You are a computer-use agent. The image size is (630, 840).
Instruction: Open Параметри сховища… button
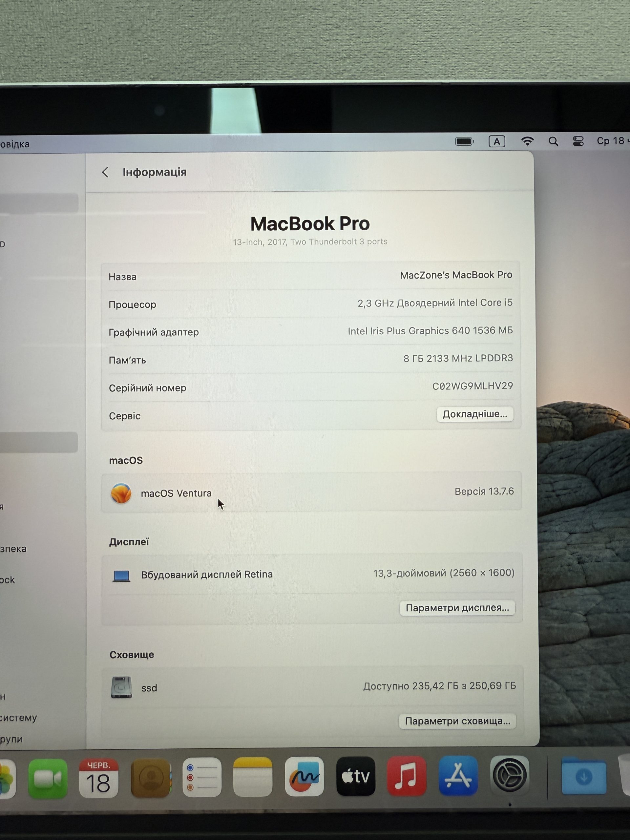458,721
